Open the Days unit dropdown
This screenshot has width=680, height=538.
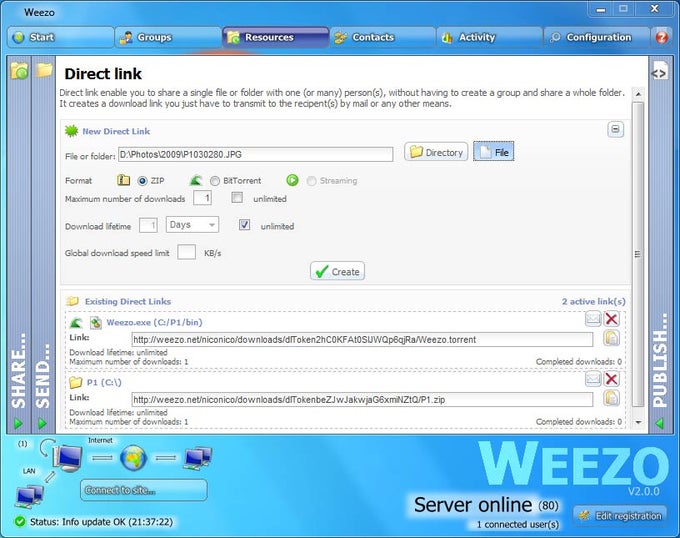point(192,225)
